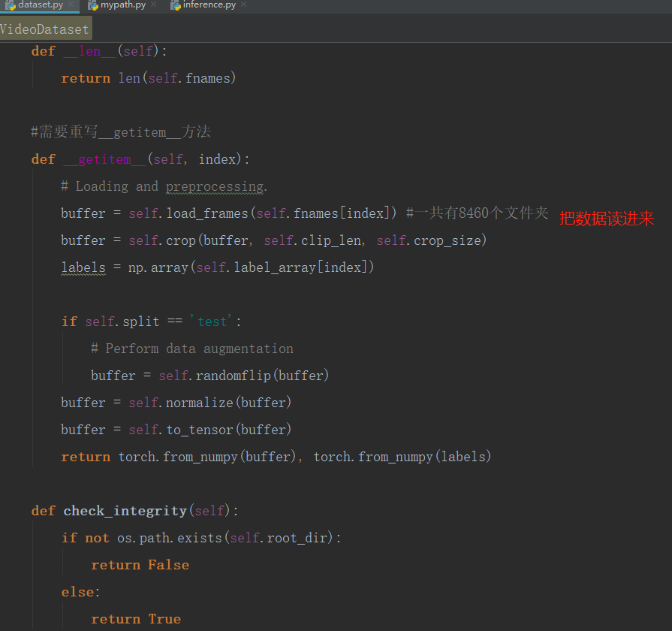This screenshot has height=631, width=672.
Task: Click the VideoDataset breadcrumb
Action: point(44,29)
